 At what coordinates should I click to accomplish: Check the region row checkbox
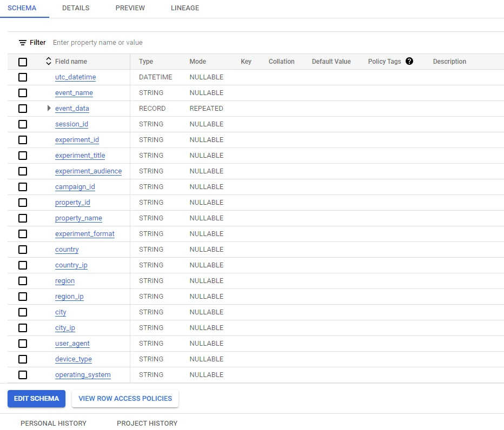coord(23,281)
